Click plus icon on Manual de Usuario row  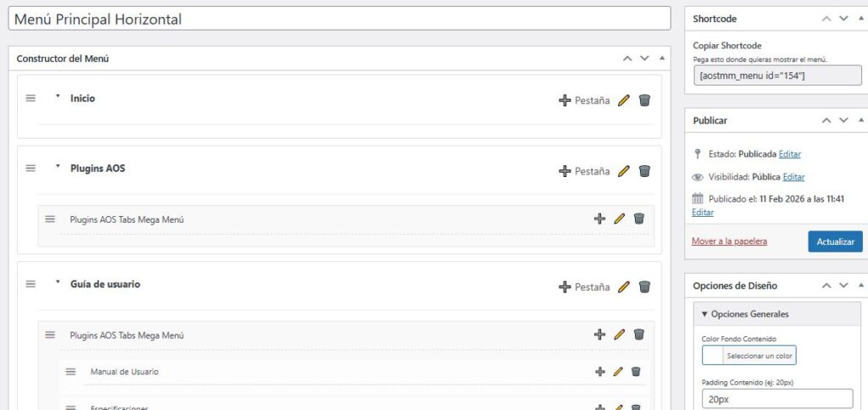click(600, 371)
